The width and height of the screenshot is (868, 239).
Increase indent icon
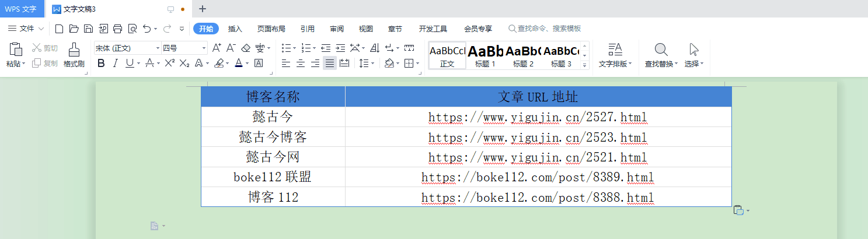(340, 48)
